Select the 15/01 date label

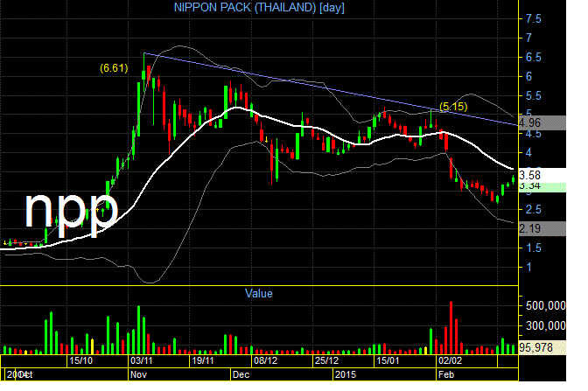[388, 360]
